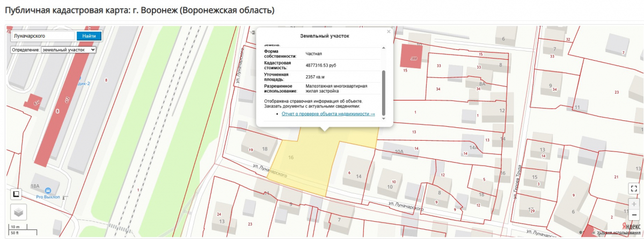The image size is (644, 239).
Task: Click the Разрешенное использование label
Action: (x=280, y=88)
